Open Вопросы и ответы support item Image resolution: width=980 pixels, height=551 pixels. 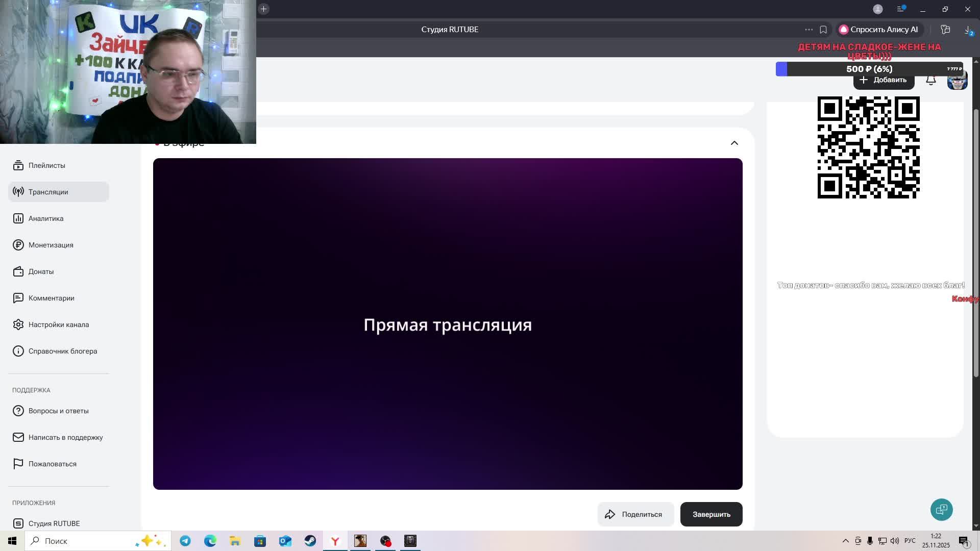click(58, 411)
